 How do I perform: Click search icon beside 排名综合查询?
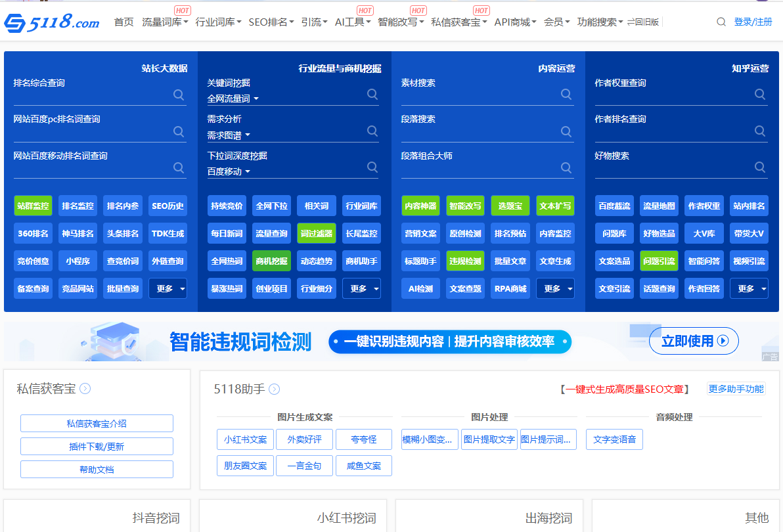(x=179, y=95)
